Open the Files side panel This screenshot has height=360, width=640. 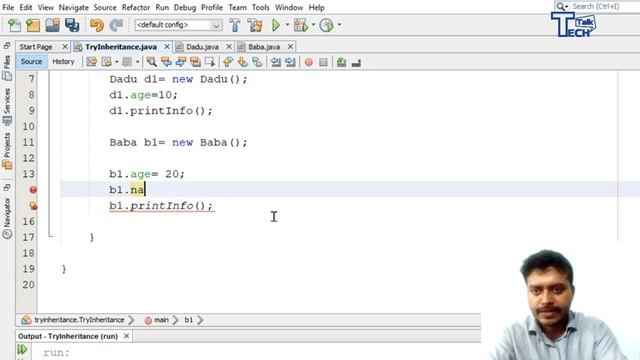(7, 68)
